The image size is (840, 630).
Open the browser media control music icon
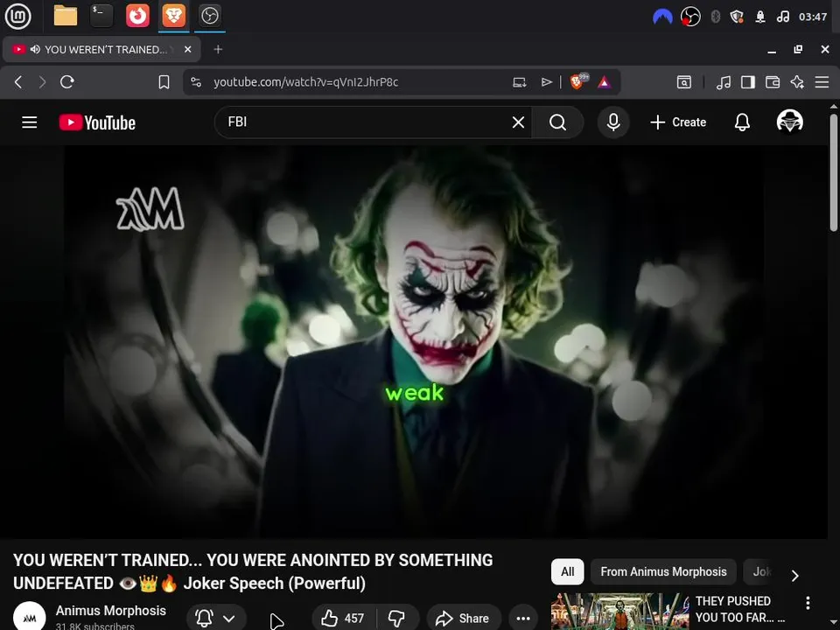(x=724, y=82)
